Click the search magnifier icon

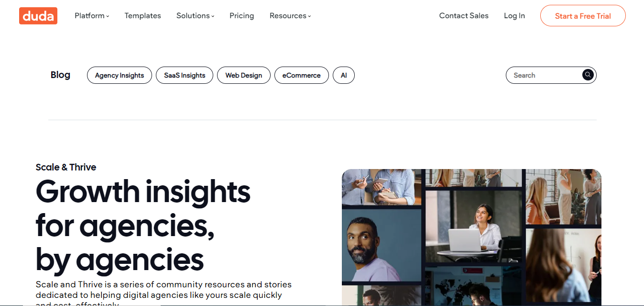coord(588,75)
